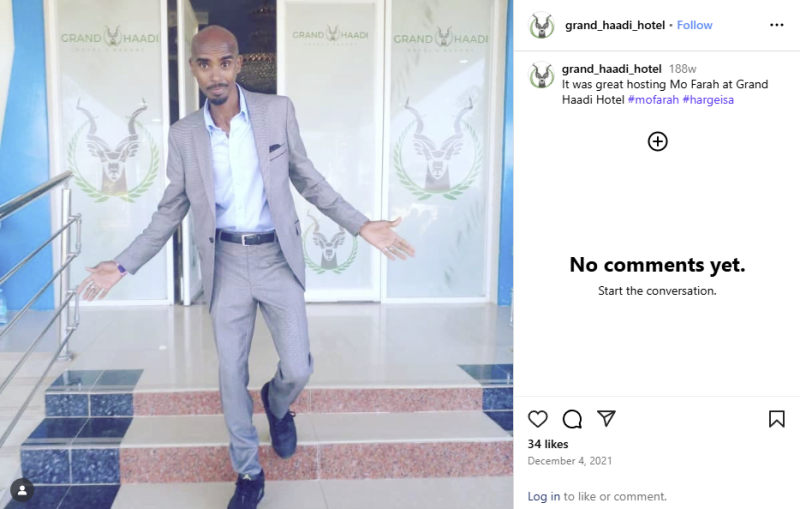This screenshot has height=509, width=800.
Task: Open the #hargeisa hashtag
Action: [708, 99]
